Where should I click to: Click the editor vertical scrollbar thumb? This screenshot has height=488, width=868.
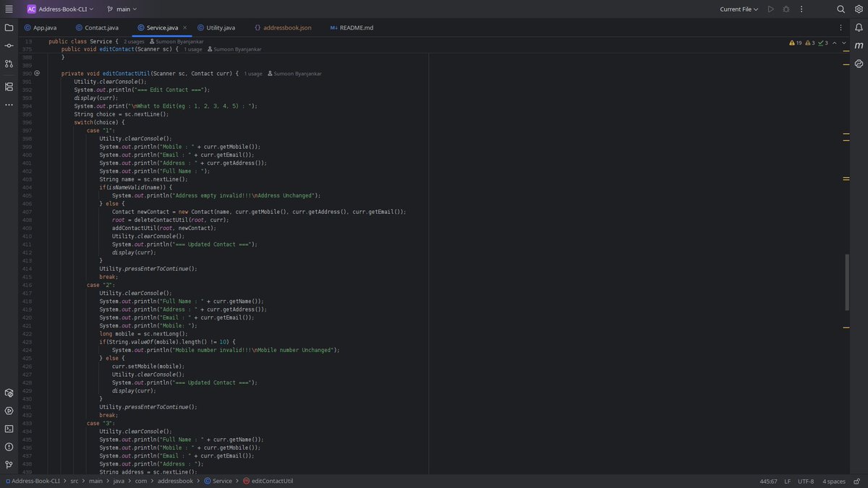[846, 282]
